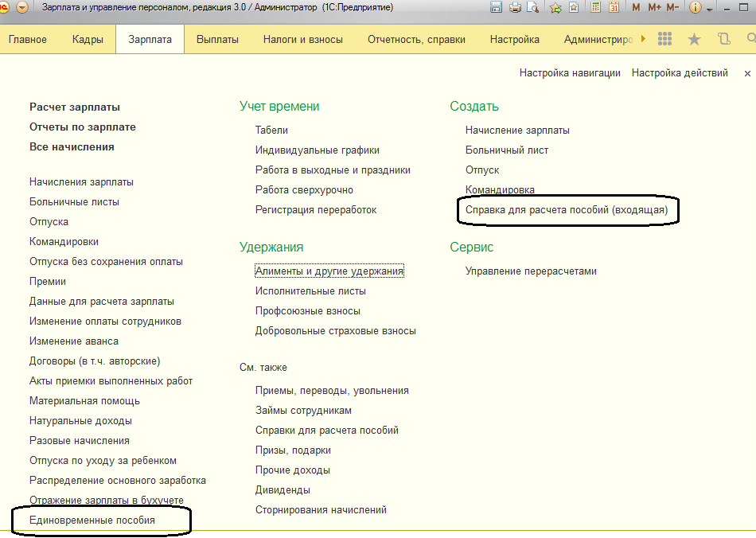Image resolution: width=756 pixels, height=538 pixels.
Task: Open Единовременные пособия link
Action: click(92, 520)
